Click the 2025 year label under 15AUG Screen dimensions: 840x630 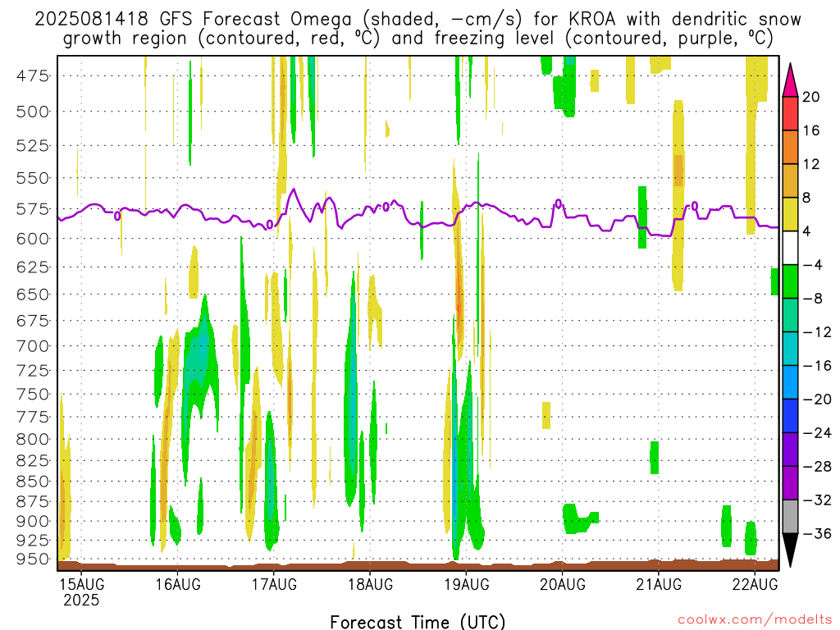coord(81,600)
